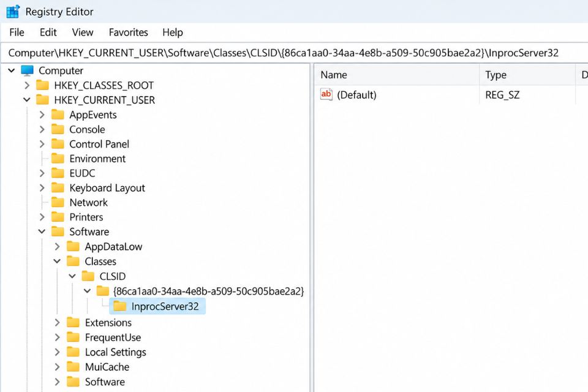
Task: Click the HKEY_CLASSES_ROOT folder icon
Action: tap(42, 85)
